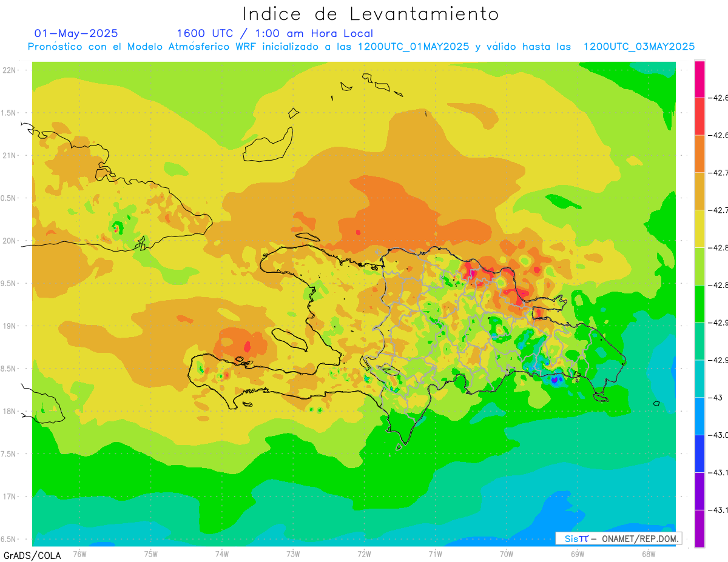Screen dimensions: 728x562
Task: Select the '01-May-2025' date label
Action: click(x=76, y=33)
